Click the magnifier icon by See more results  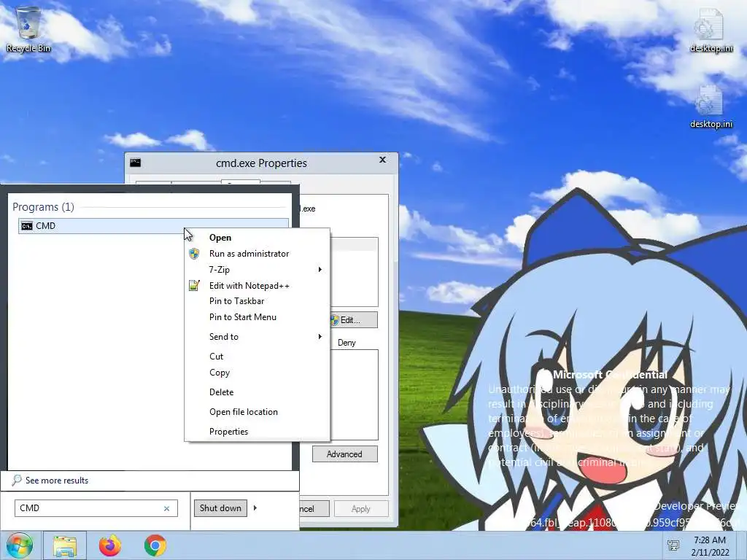pos(17,480)
